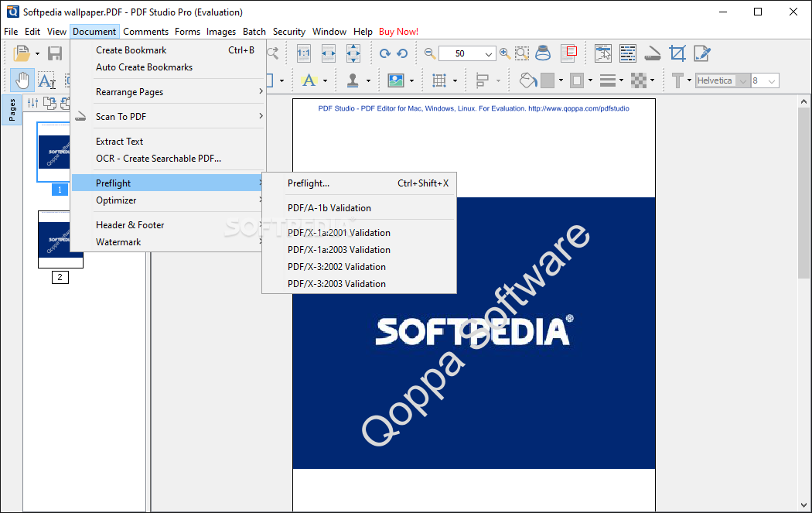Open the Batch menu
Viewport: 812px width, 513px height.
[254, 32]
